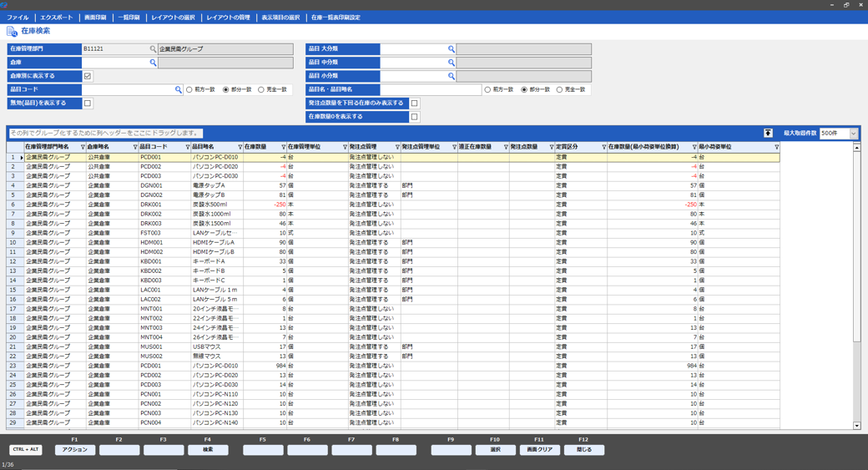This screenshot has width=868, height=470.
Task: Click the vertical scrollbar down arrow
Action: click(857, 426)
